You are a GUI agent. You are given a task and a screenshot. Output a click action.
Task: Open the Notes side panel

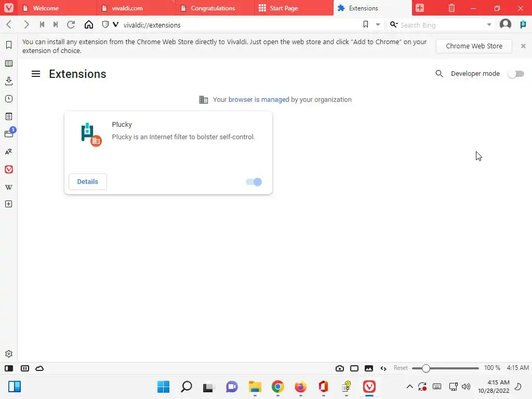[9, 116]
